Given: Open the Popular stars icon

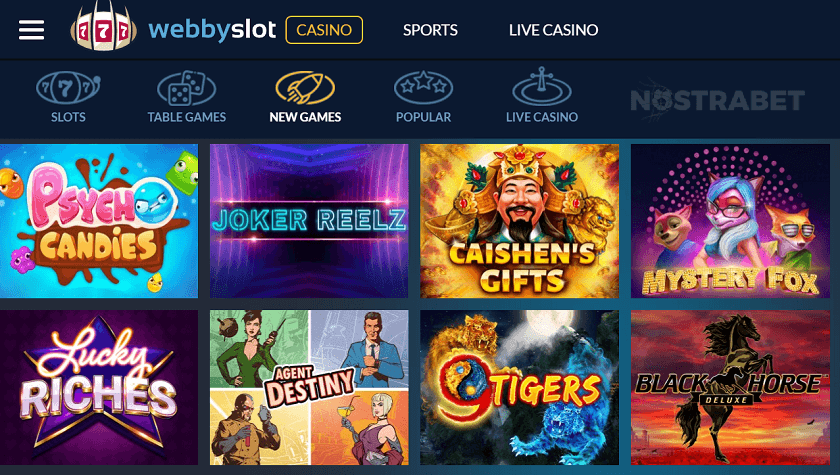Looking at the screenshot, I should click(x=423, y=88).
